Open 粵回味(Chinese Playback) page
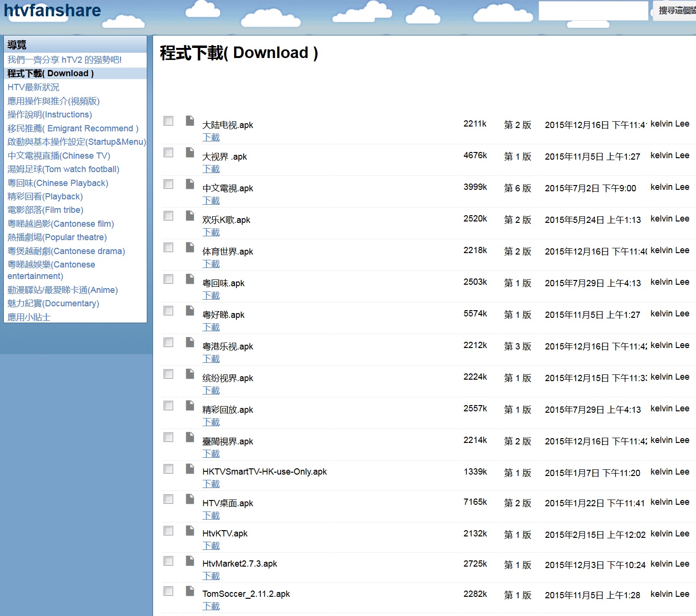 pyautogui.click(x=58, y=183)
